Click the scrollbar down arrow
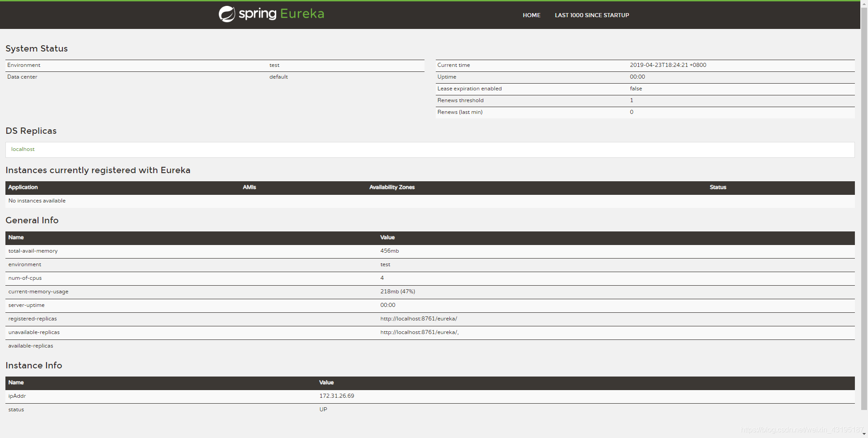The image size is (868, 438). click(864, 434)
